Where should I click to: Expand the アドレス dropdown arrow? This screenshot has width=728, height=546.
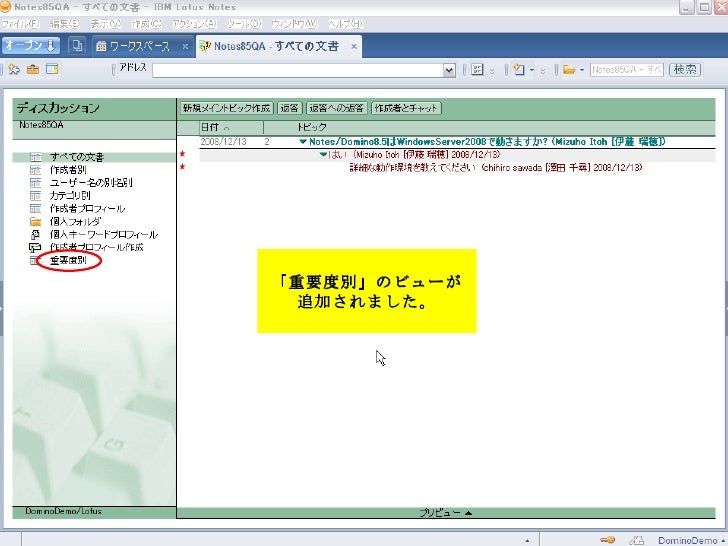tap(449, 70)
